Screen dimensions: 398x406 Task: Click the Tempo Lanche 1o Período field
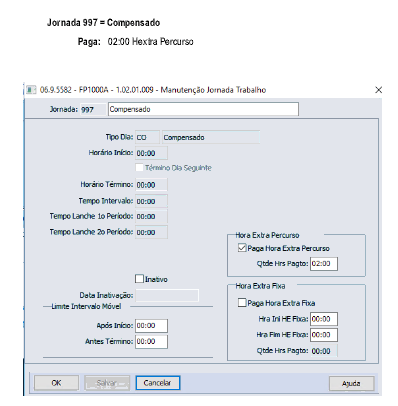151,216
